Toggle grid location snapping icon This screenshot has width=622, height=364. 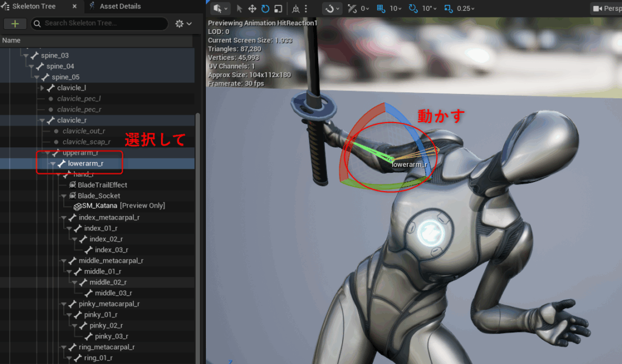pyautogui.click(x=381, y=8)
